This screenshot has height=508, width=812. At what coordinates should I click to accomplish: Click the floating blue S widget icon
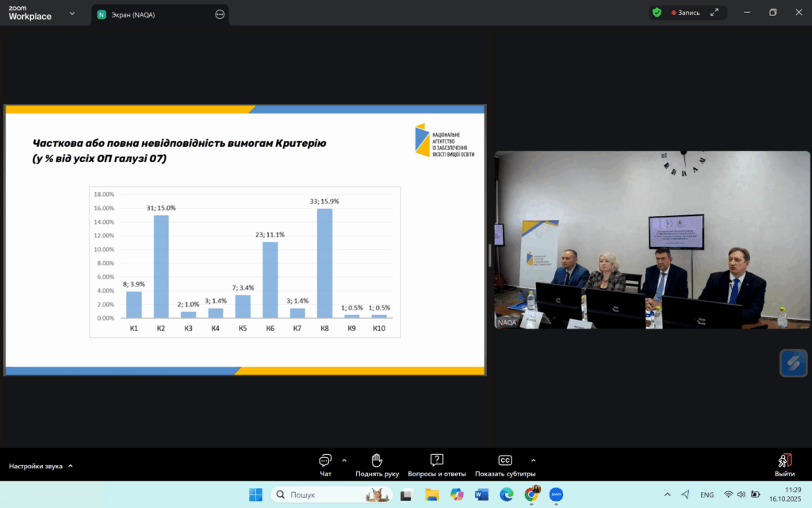pos(793,363)
